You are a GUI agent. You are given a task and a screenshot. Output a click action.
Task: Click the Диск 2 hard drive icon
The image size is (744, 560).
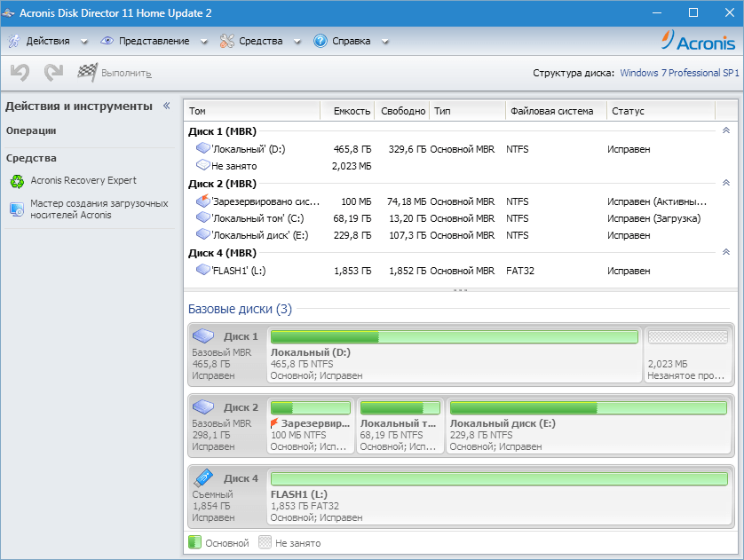[x=203, y=406]
